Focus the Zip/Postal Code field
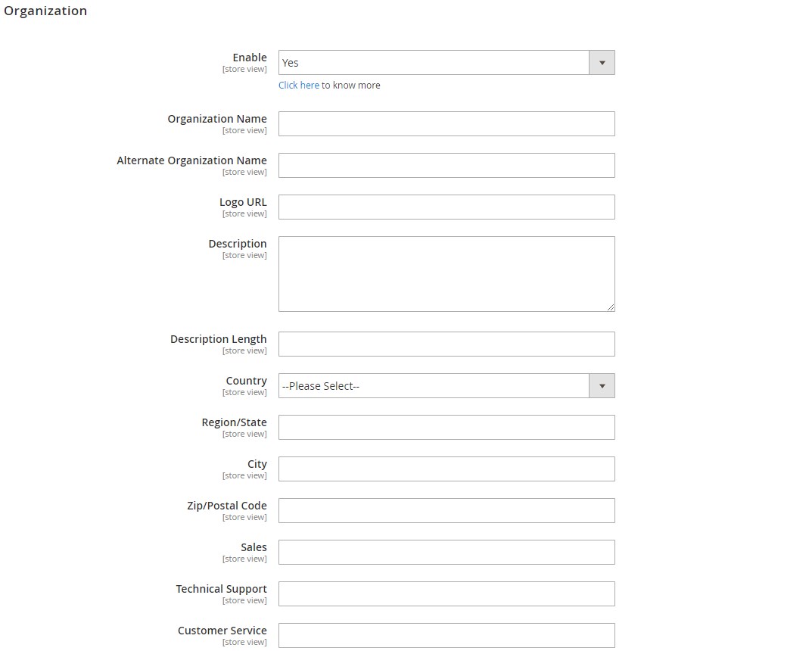Image resolution: width=812 pixels, height=651 pixels. 446,511
